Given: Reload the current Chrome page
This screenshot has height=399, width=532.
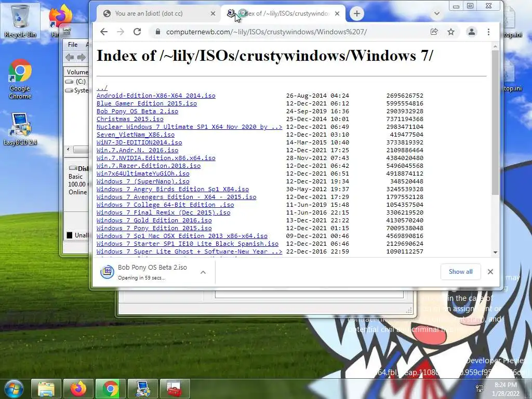Looking at the screenshot, I should coord(137,32).
